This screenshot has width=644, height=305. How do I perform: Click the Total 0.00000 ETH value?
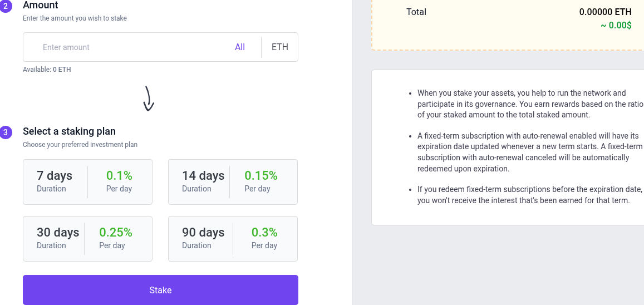606,12
